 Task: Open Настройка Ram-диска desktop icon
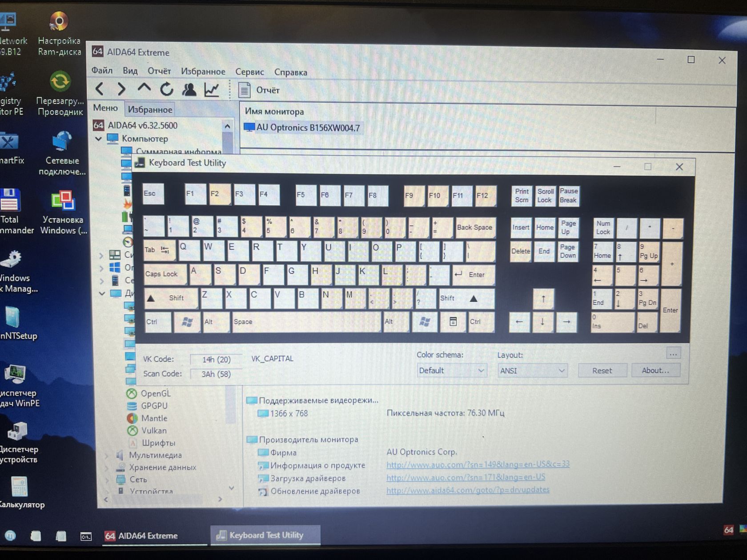[59, 33]
